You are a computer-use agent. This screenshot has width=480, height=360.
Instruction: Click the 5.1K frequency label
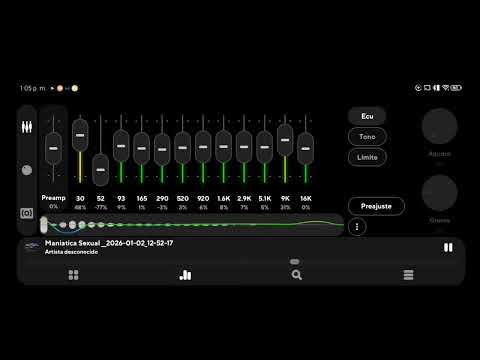coord(265,199)
